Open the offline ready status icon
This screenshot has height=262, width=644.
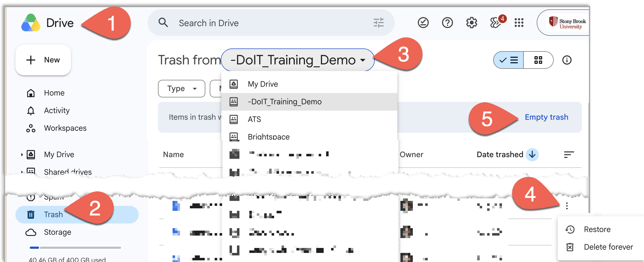coord(423,23)
